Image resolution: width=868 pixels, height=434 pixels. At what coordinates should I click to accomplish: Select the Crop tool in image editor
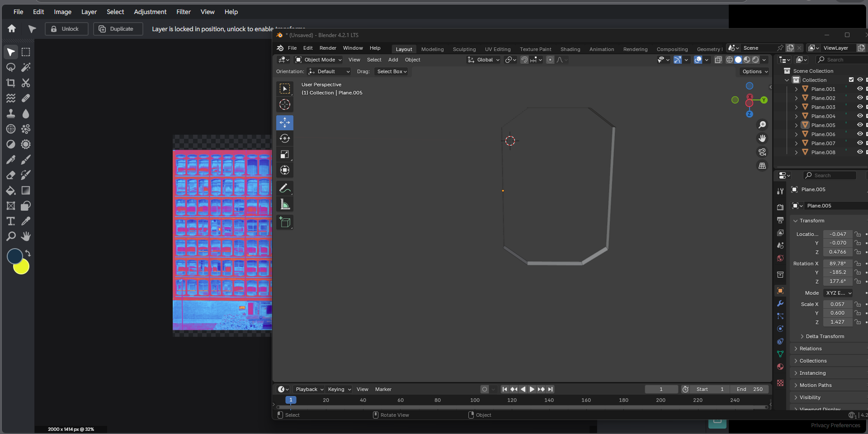click(11, 83)
